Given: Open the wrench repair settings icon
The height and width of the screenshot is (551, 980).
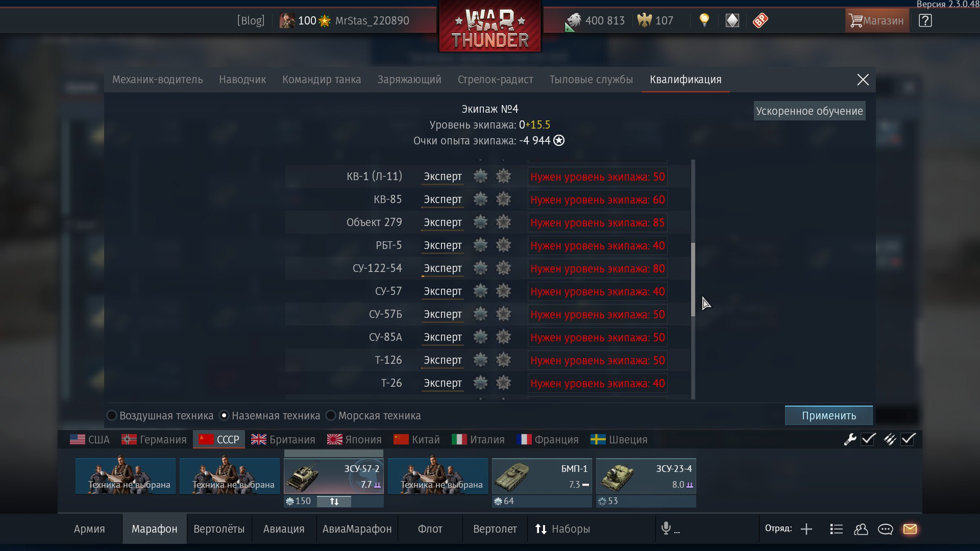Looking at the screenshot, I should tap(850, 439).
